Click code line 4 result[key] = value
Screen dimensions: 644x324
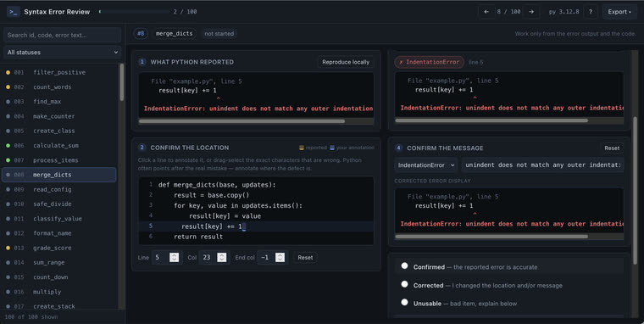[x=256, y=216]
